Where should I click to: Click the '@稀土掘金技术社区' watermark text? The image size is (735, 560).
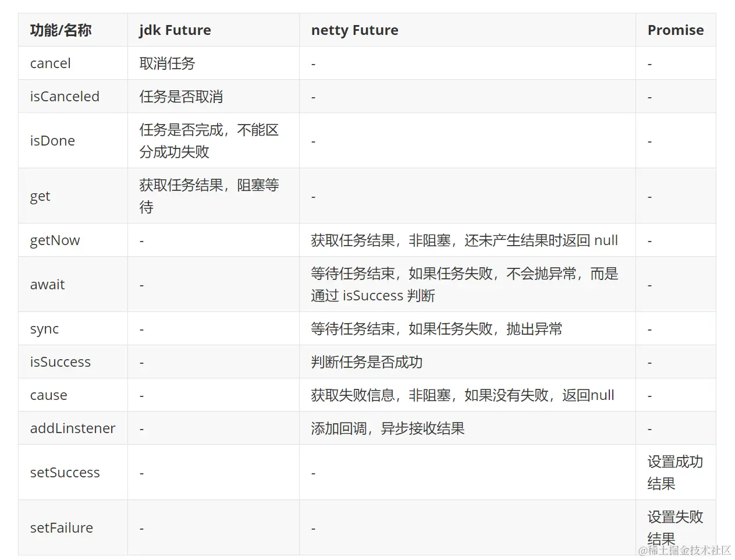click(684, 550)
